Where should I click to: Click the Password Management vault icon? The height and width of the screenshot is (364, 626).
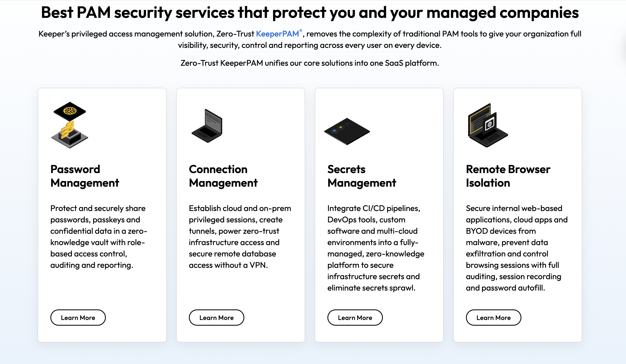[70, 125]
